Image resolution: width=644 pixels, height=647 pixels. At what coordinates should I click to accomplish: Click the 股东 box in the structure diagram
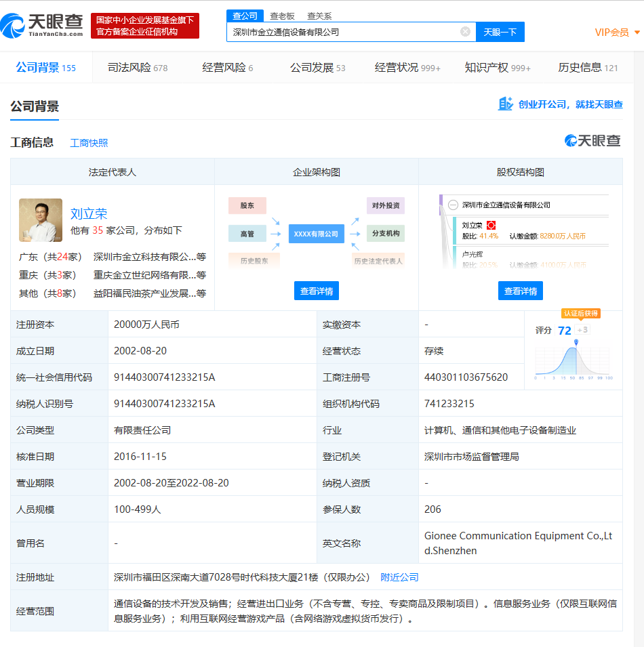247,205
